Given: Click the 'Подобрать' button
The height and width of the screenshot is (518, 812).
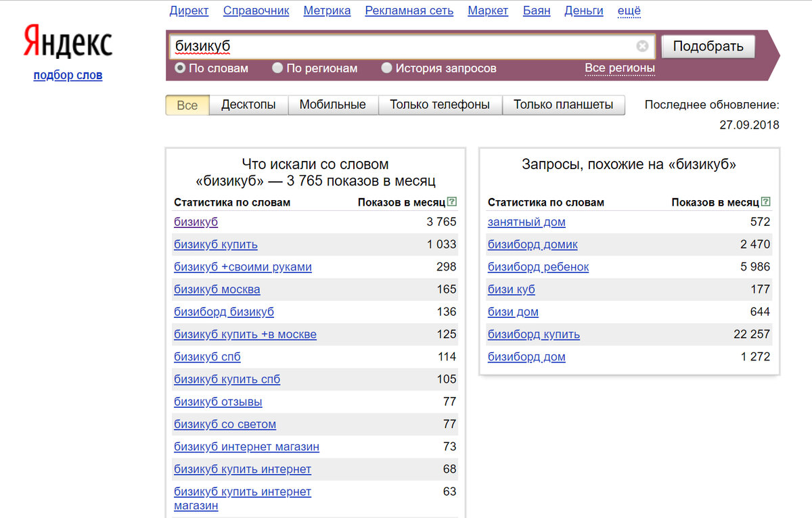Looking at the screenshot, I should pos(708,46).
